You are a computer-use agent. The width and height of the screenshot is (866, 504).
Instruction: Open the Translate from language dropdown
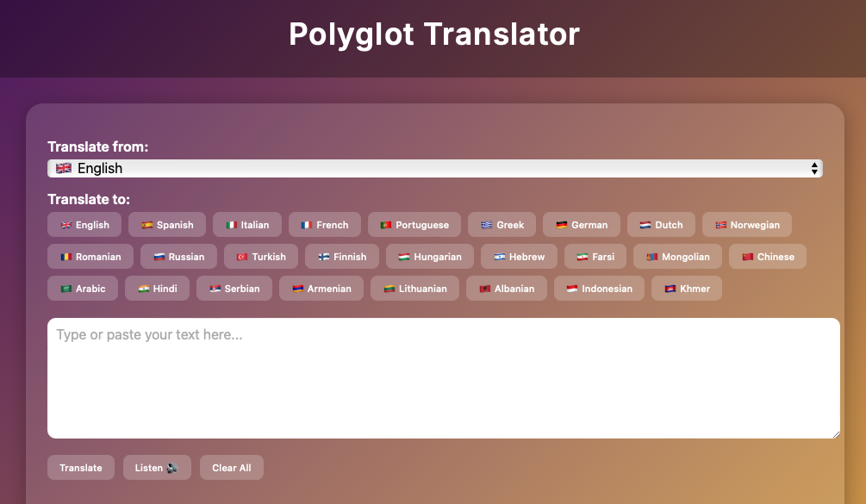pos(434,169)
